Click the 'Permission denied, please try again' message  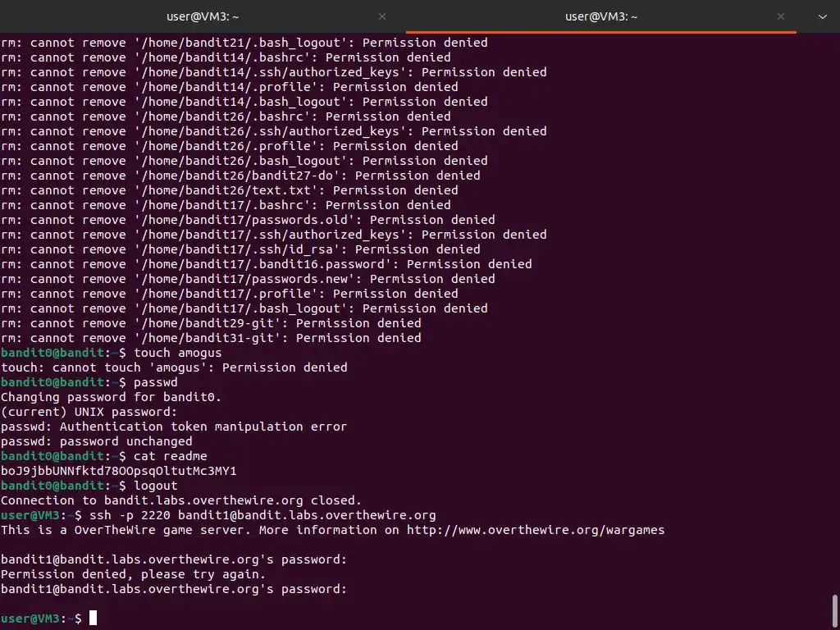[133, 574]
